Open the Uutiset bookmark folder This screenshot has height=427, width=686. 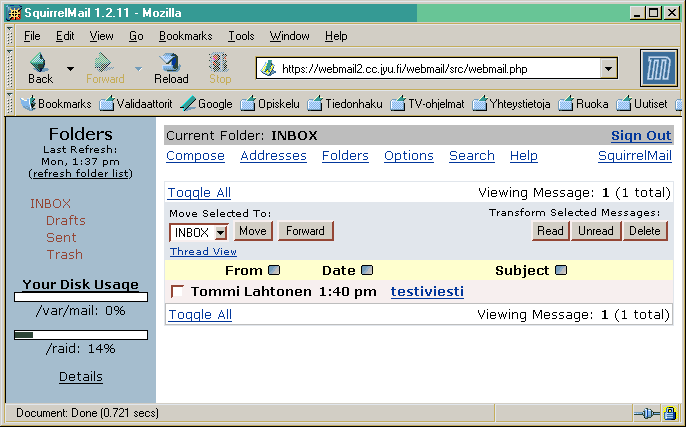pyautogui.click(x=642, y=104)
